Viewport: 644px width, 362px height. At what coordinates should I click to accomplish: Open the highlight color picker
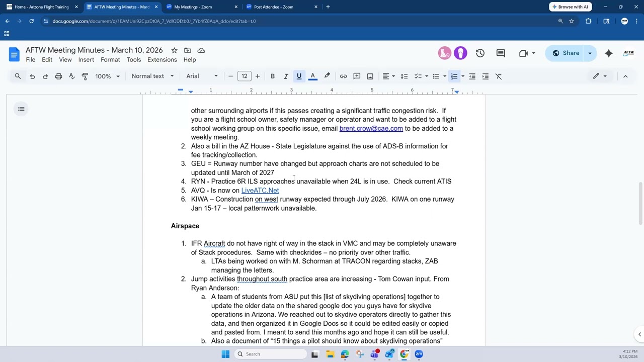[x=327, y=76]
